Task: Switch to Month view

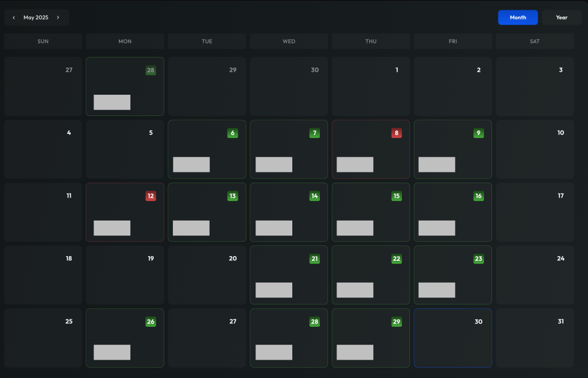Action: pyautogui.click(x=517, y=18)
